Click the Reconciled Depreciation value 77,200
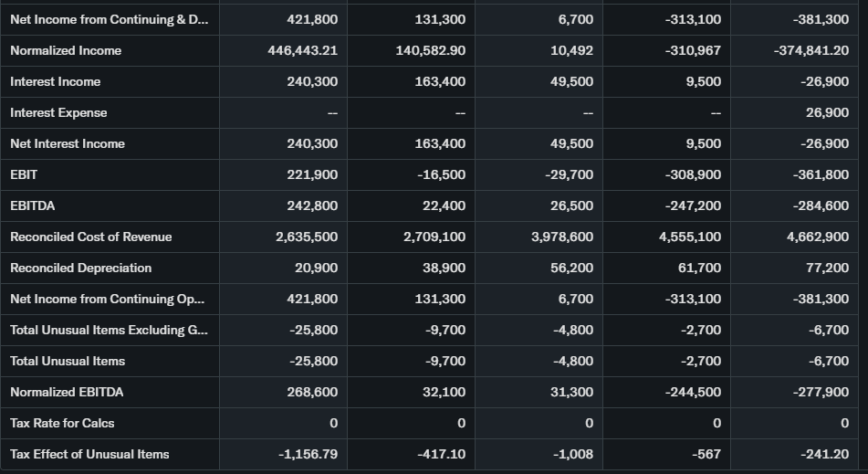Screen dimensions: 868x474 point(826,268)
